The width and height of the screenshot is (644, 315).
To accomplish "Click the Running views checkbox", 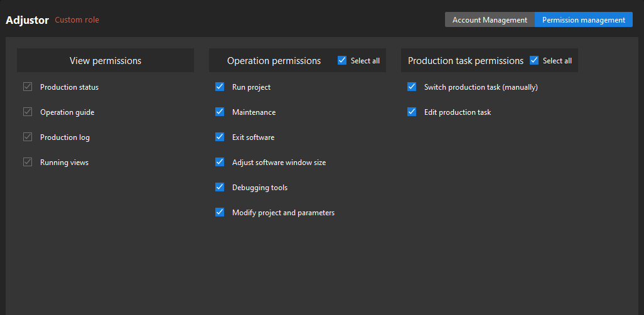I will [28, 163].
